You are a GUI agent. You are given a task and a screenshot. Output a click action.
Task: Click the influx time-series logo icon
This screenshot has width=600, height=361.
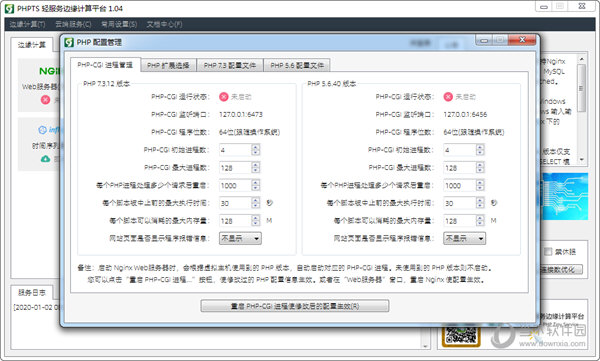[42, 130]
